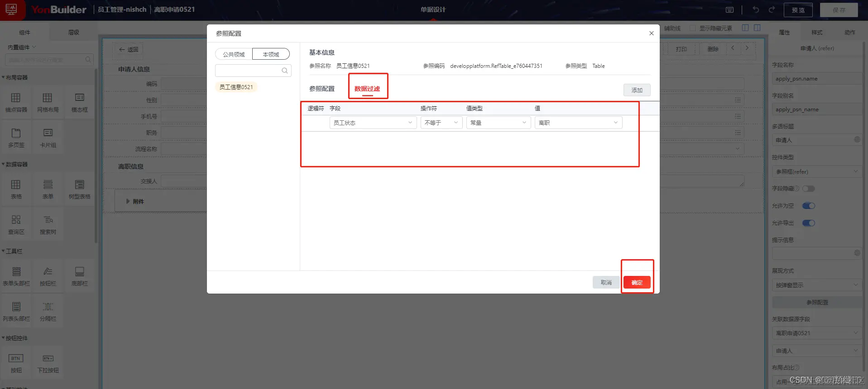Add the 表格 table component
The height and width of the screenshot is (389, 868).
click(x=16, y=189)
